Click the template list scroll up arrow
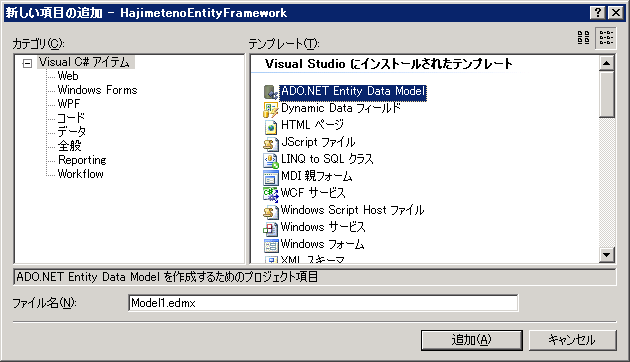 click(606, 63)
